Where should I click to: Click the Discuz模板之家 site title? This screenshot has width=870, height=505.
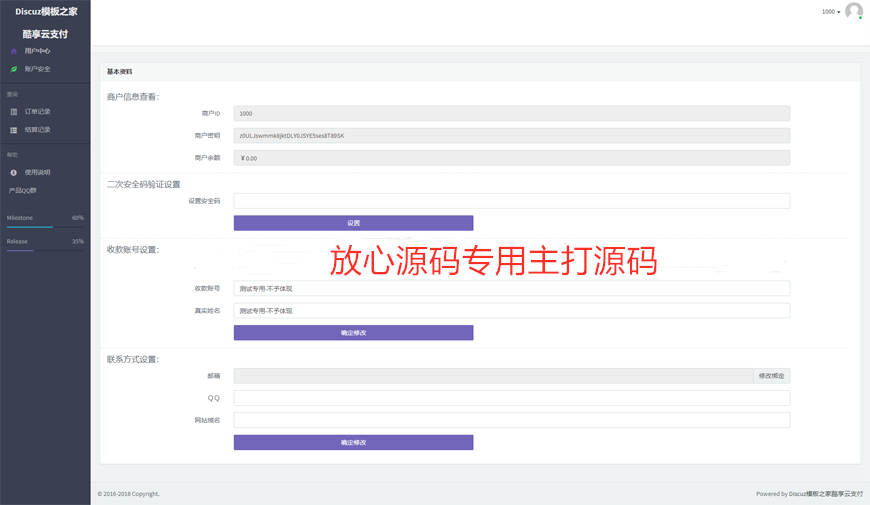click(46, 12)
